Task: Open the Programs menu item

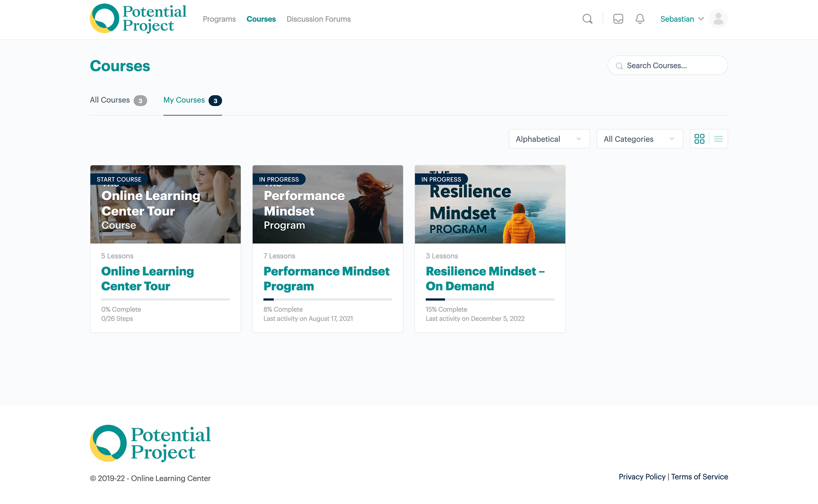Action: pyautogui.click(x=219, y=19)
